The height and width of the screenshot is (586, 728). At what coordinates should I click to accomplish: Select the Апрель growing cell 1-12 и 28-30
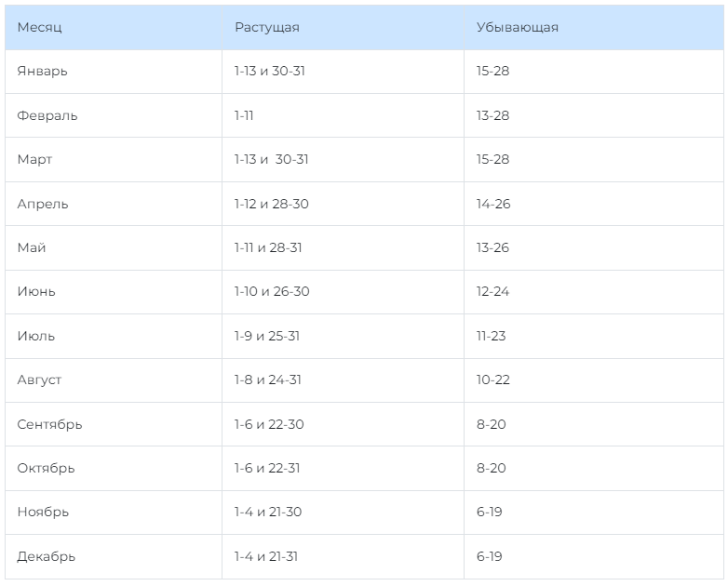pyautogui.click(x=272, y=204)
